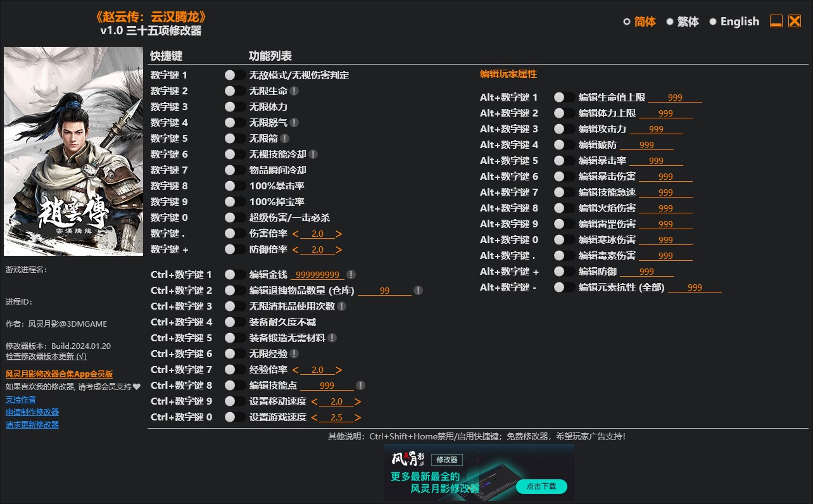Click info icon next to 编辑退拽物品数量 value
813x504 pixels.
tap(418, 291)
